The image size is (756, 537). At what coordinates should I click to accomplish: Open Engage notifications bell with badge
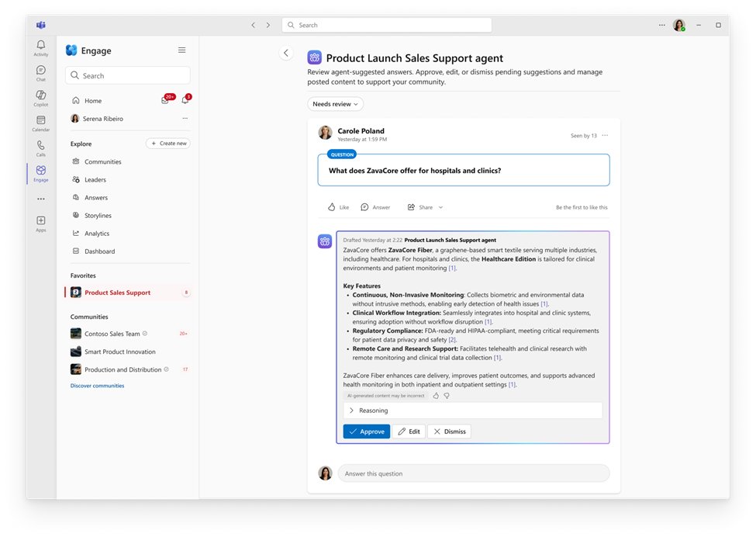pos(185,99)
